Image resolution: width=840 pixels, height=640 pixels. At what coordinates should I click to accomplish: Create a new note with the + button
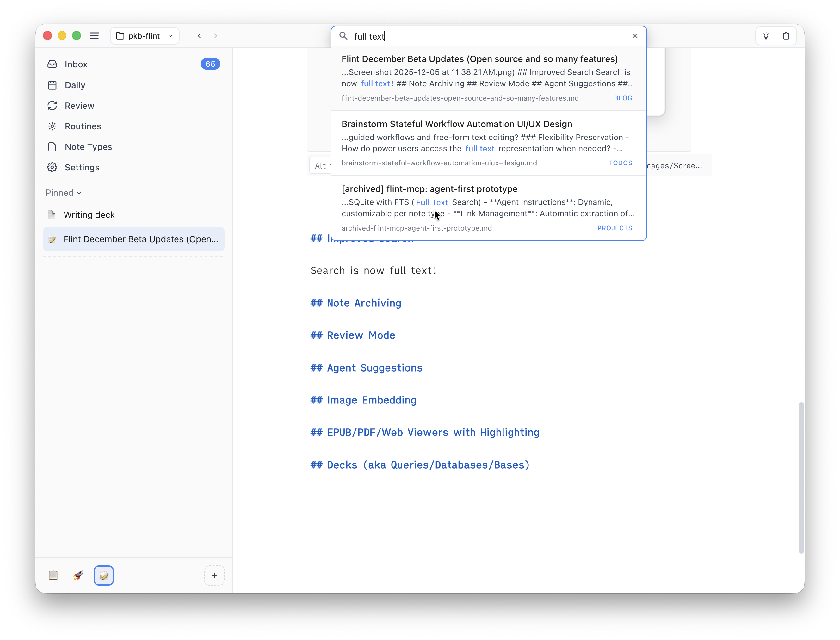pos(214,575)
